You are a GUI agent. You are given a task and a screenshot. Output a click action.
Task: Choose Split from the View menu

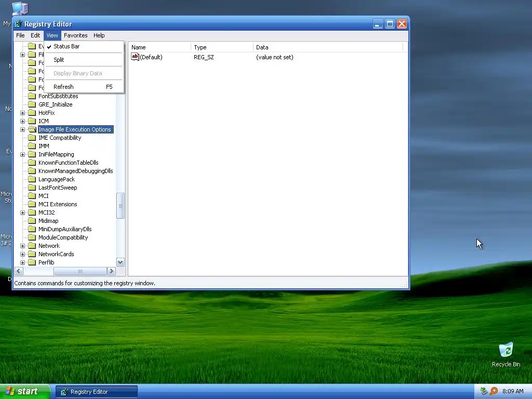pos(84,60)
